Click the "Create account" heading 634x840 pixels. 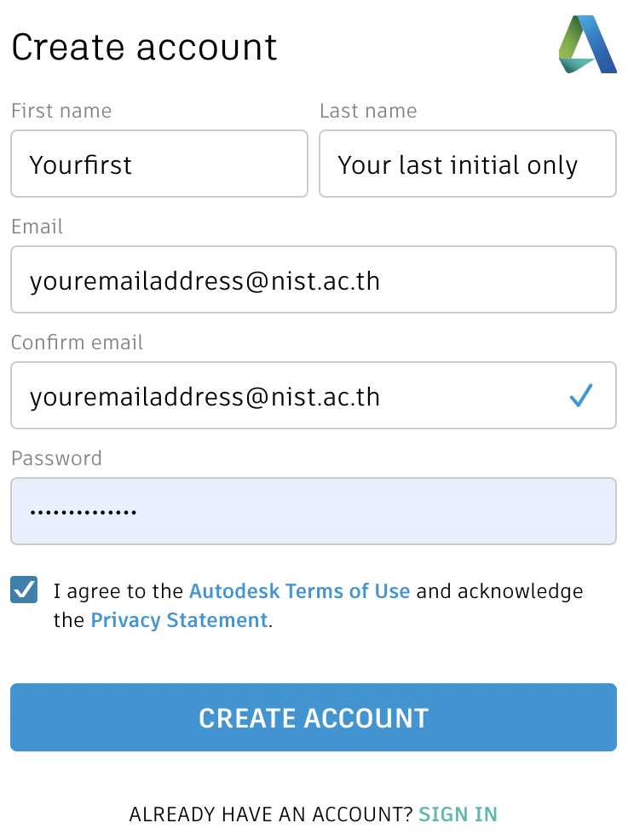pos(144,47)
